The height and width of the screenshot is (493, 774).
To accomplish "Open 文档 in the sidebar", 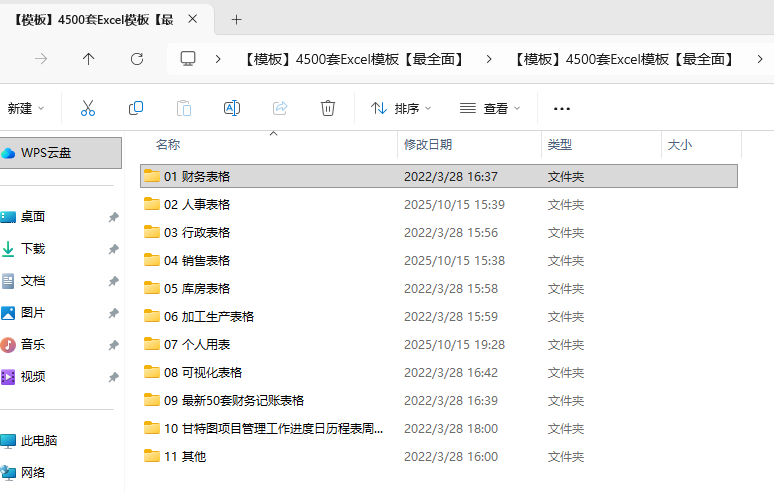I will [x=33, y=281].
